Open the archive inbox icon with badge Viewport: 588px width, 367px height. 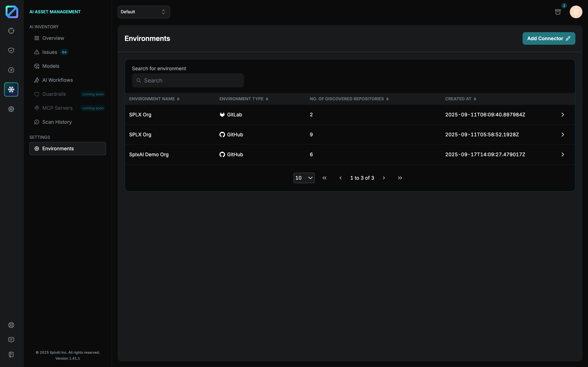[x=558, y=12]
